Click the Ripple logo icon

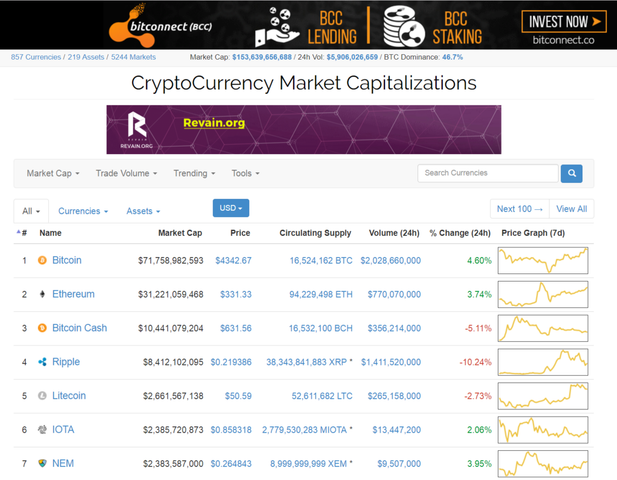[42, 362]
